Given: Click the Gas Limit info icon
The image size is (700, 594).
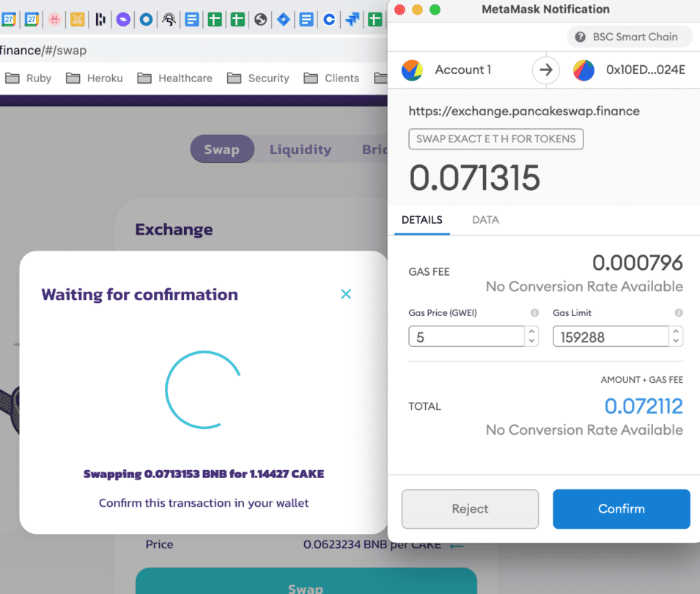Looking at the screenshot, I should coord(679,312).
